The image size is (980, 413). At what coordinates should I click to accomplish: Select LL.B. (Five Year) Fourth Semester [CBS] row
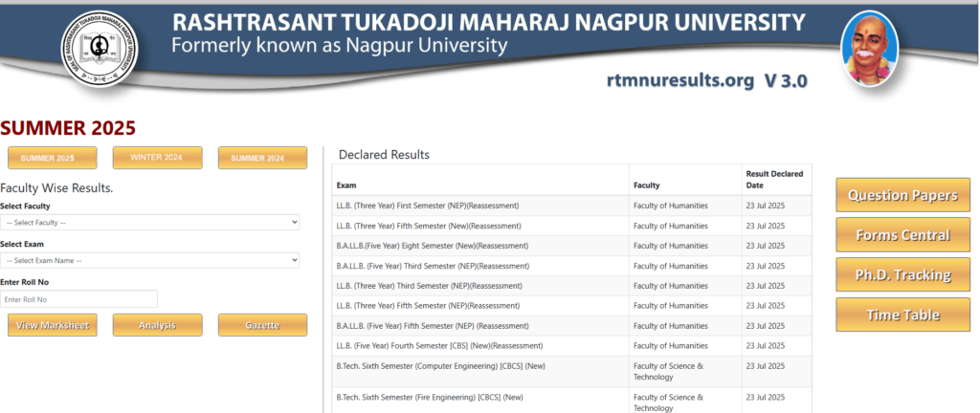pos(571,346)
